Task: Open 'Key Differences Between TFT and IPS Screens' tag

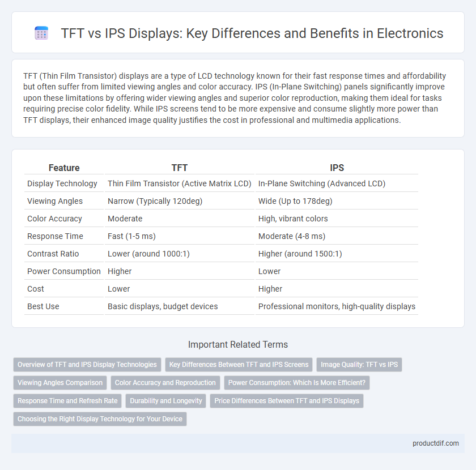Action: click(x=239, y=365)
